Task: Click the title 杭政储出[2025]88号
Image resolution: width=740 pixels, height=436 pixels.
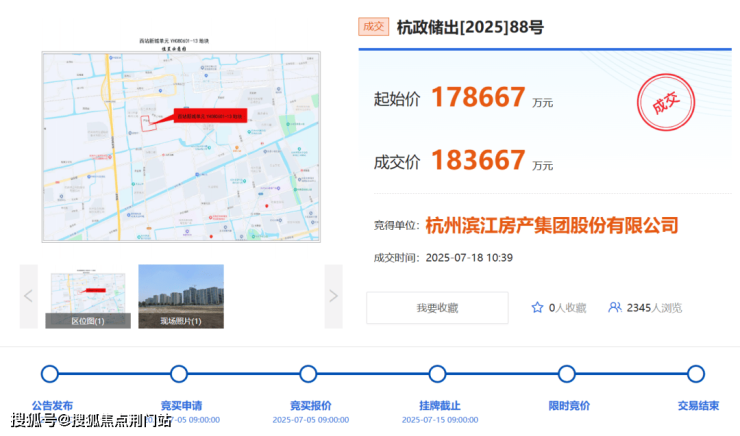Action: (470, 27)
